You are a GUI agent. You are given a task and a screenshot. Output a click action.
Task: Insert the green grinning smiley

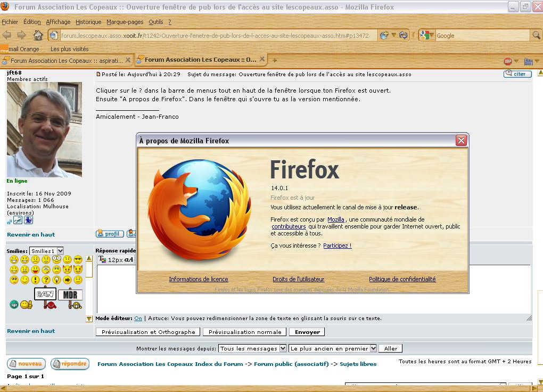tap(13, 304)
